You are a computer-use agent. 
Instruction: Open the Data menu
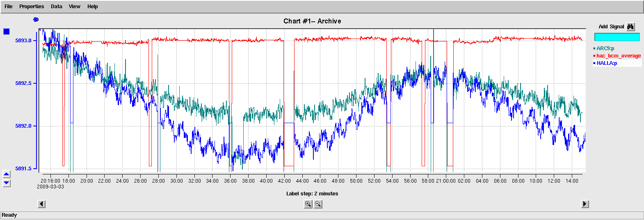coord(57,7)
